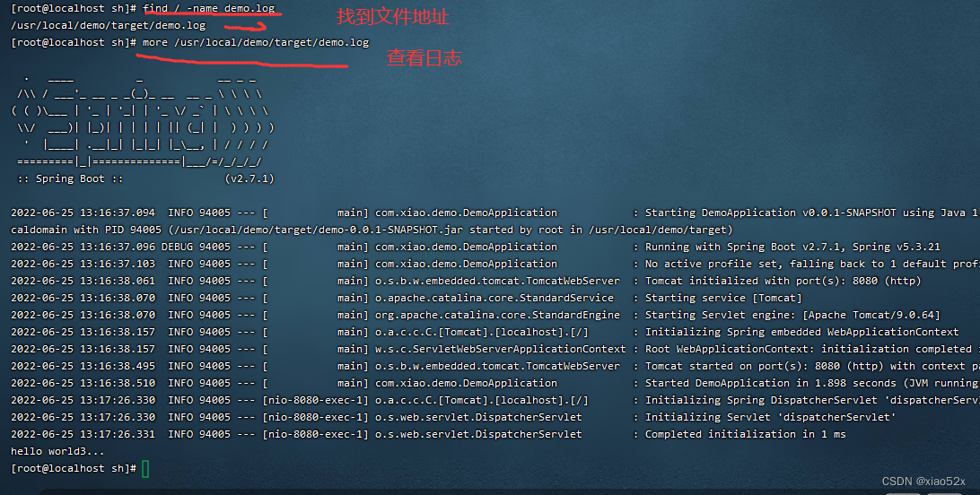Screen dimensions: 980x495
Task: Select 'Tomcat initialized with port(s): 8080' message
Action: (761, 281)
